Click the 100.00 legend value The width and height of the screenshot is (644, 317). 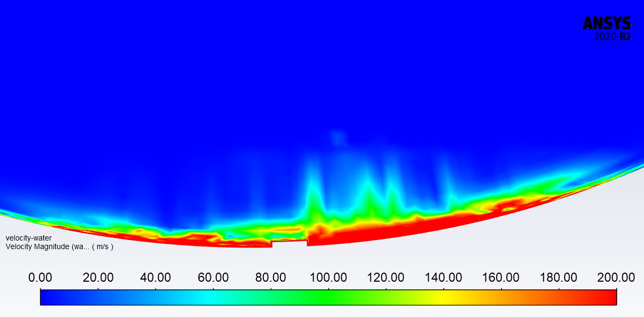coord(328,277)
